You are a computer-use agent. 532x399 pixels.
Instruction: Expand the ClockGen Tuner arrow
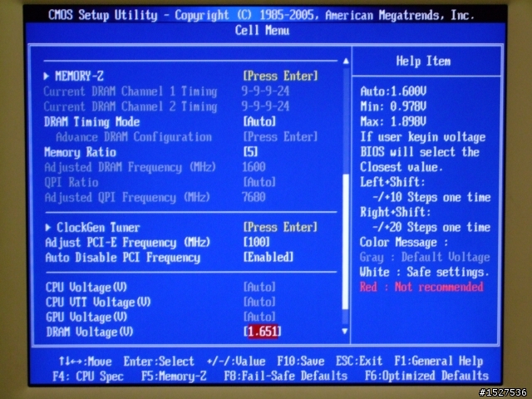click(48, 227)
